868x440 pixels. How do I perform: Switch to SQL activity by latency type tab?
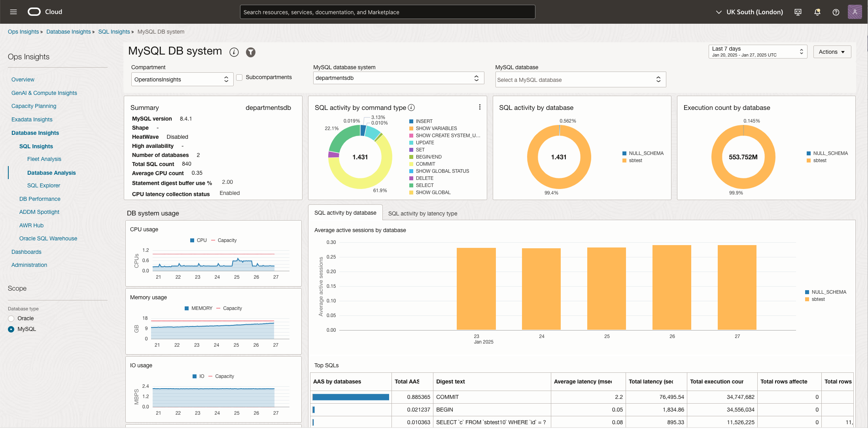422,213
